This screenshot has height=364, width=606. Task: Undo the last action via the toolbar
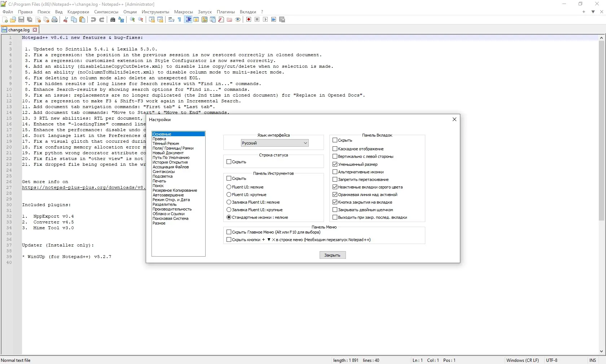pos(93,19)
